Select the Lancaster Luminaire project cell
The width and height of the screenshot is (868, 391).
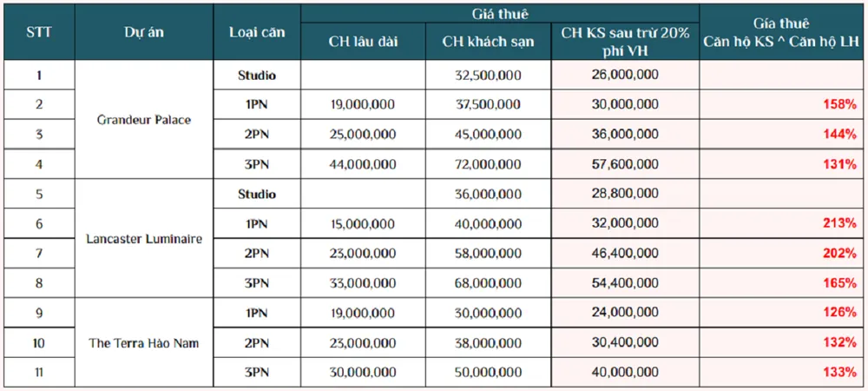[x=145, y=238]
